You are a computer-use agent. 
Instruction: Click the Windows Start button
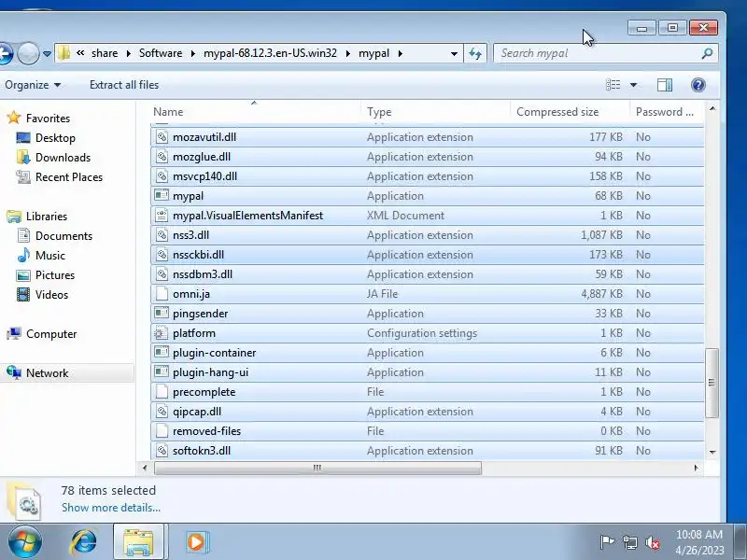click(x=25, y=542)
